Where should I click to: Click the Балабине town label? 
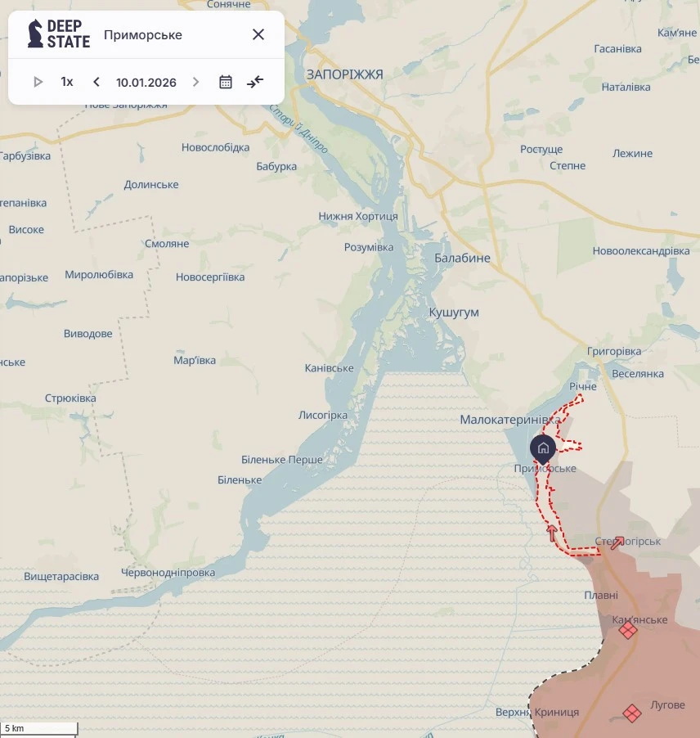(x=462, y=258)
